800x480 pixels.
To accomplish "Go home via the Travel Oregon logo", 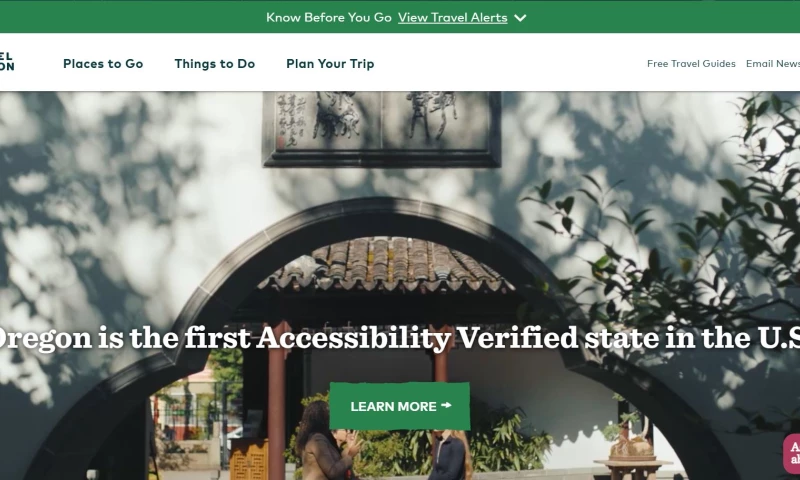I will pyautogui.click(x=7, y=61).
